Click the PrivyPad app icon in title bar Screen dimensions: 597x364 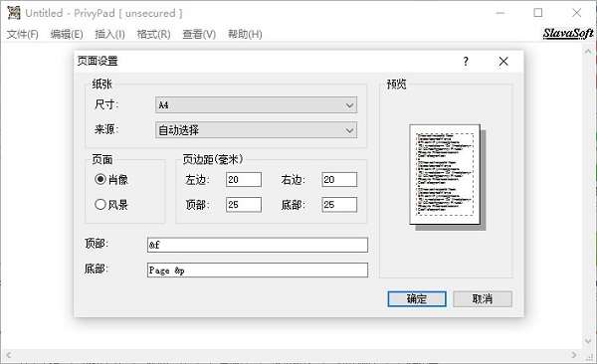coord(14,13)
